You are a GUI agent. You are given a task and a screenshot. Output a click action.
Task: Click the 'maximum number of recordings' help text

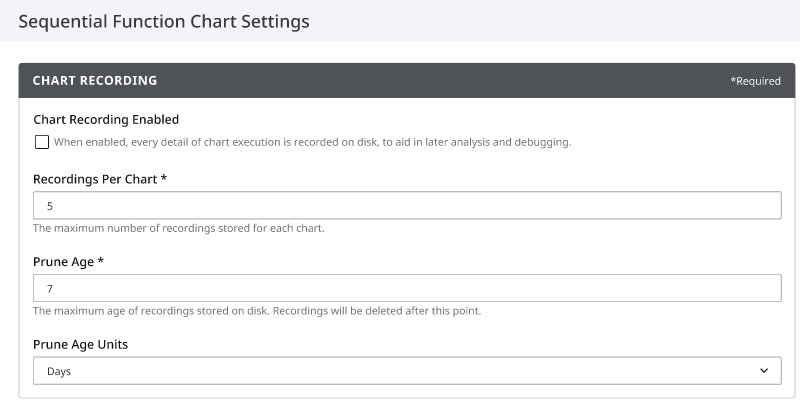[179, 228]
